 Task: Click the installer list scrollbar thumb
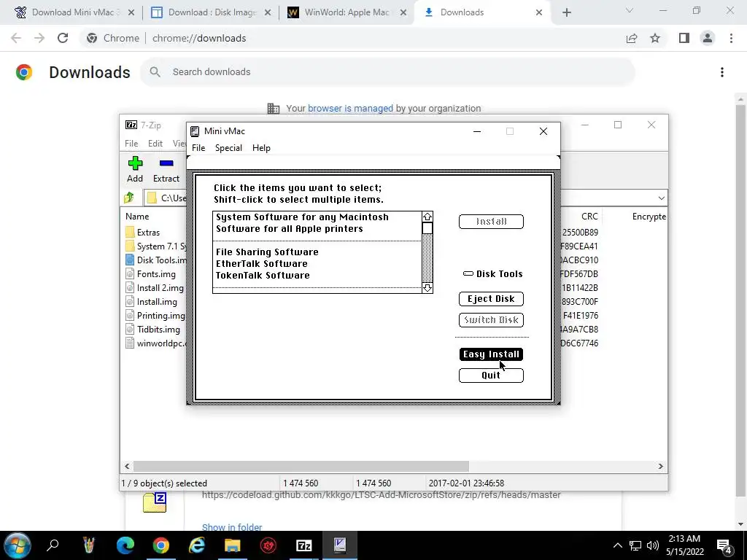pos(427,228)
